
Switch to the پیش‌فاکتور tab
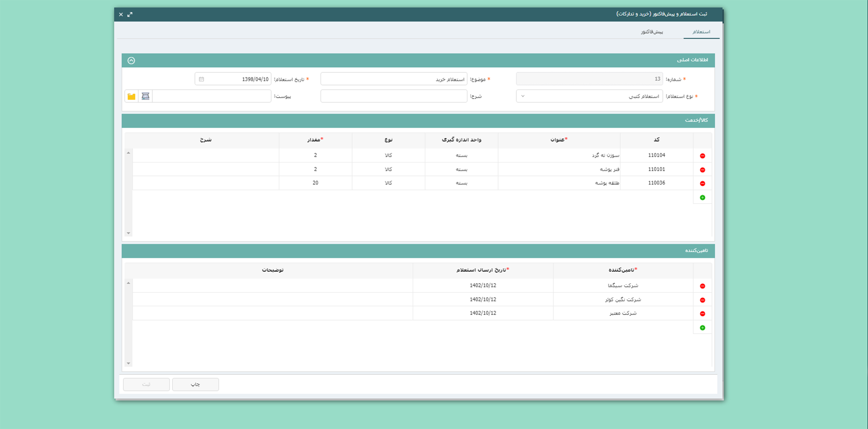[651, 32]
